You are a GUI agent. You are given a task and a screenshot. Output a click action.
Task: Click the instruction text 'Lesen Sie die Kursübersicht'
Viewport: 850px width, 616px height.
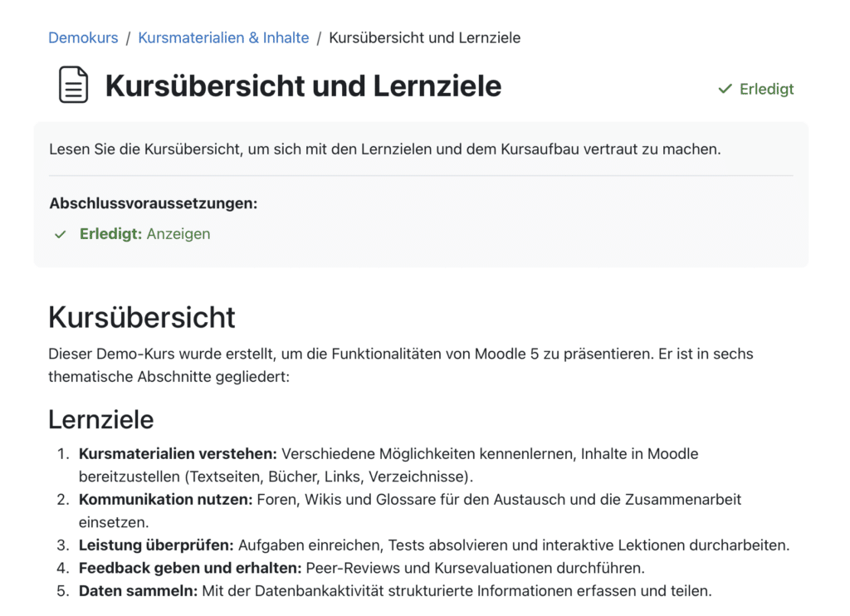click(384, 150)
